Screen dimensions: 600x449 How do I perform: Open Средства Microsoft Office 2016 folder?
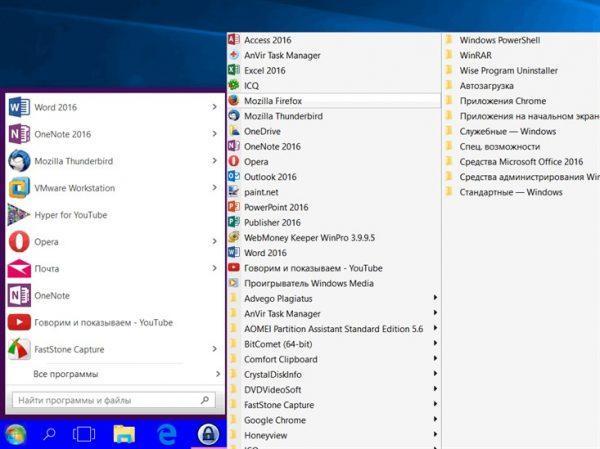pyautogui.click(x=521, y=162)
